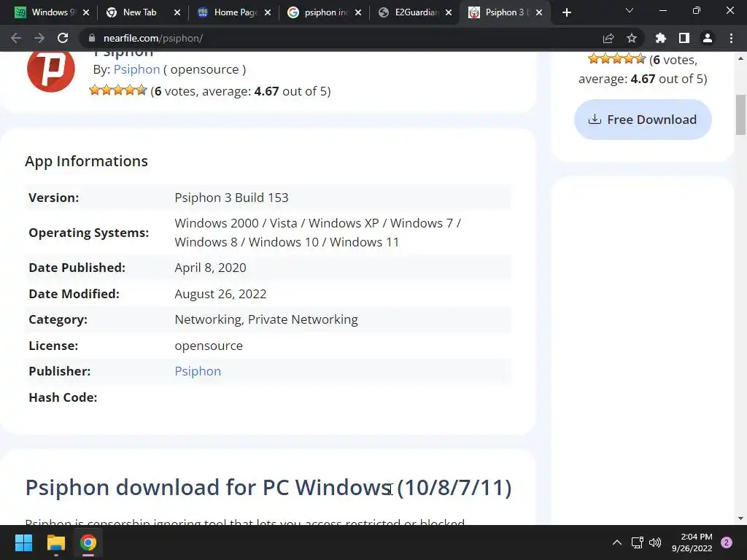Click the page vertical scrollbar thumb
This screenshot has height=560, width=747.
tap(740, 114)
